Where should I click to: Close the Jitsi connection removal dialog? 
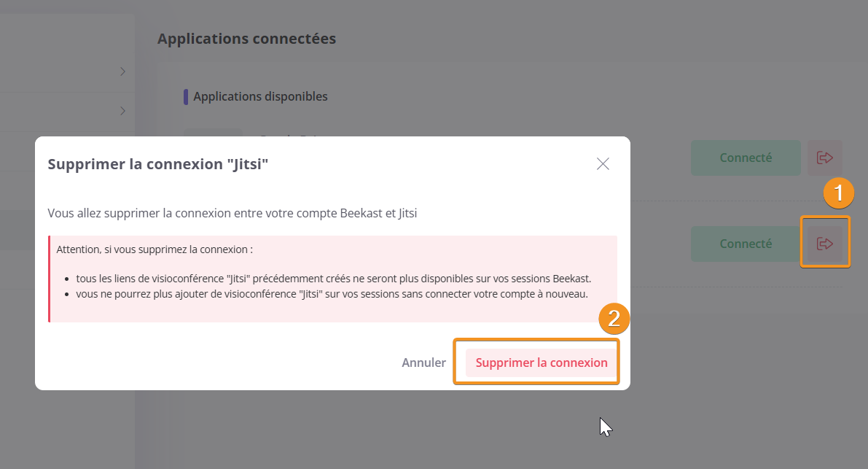[x=603, y=164]
